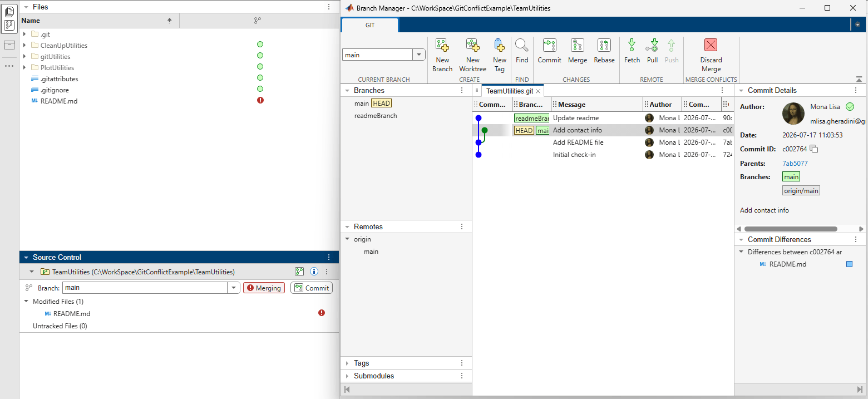Open the Files panel sidebar icon
The height and width of the screenshot is (399, 868).
(9, 11)
